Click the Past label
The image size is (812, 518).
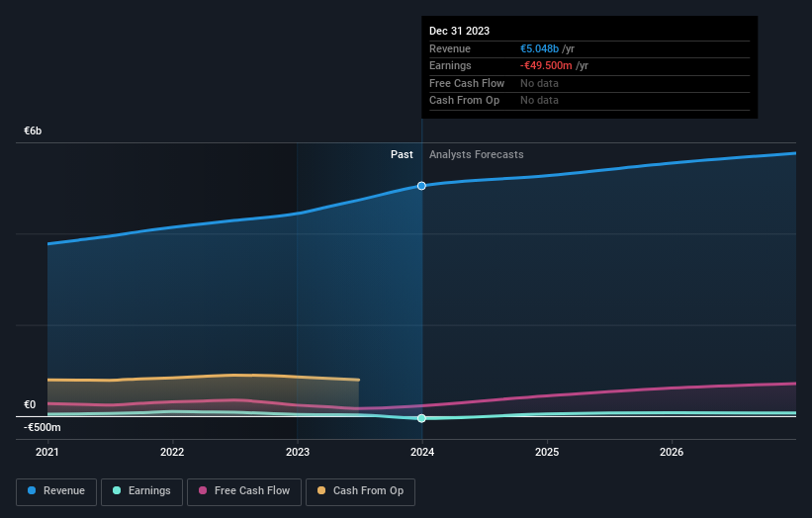tap(402, 155)
